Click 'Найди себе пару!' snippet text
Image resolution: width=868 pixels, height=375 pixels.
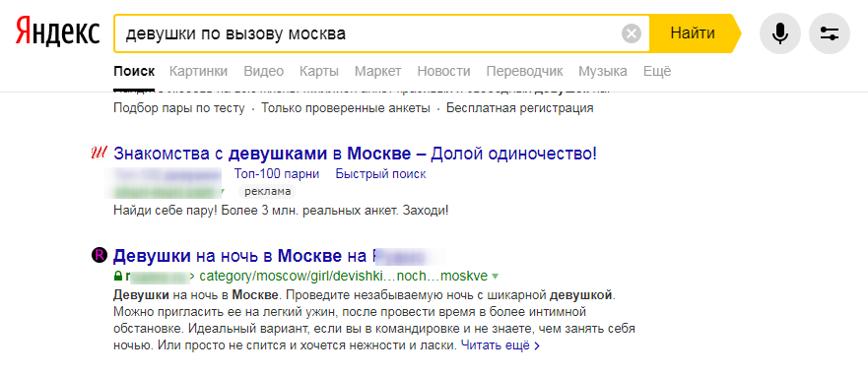[165, 211]
